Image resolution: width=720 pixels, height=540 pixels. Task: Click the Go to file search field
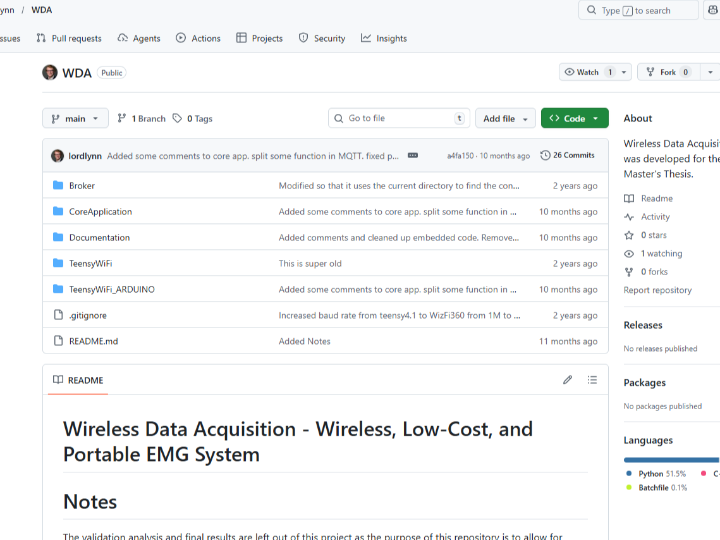(399, 118)
